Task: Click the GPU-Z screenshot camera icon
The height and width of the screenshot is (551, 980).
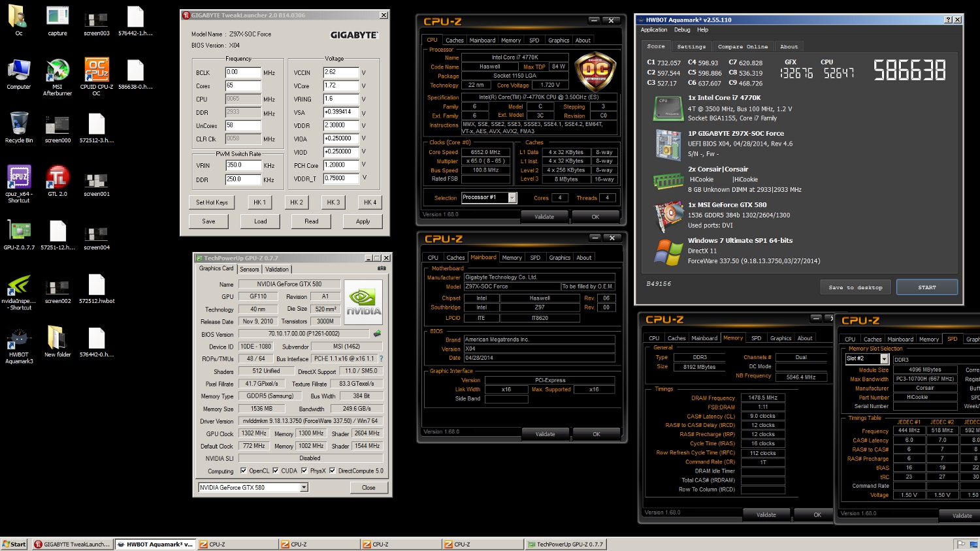Action: 382,268
